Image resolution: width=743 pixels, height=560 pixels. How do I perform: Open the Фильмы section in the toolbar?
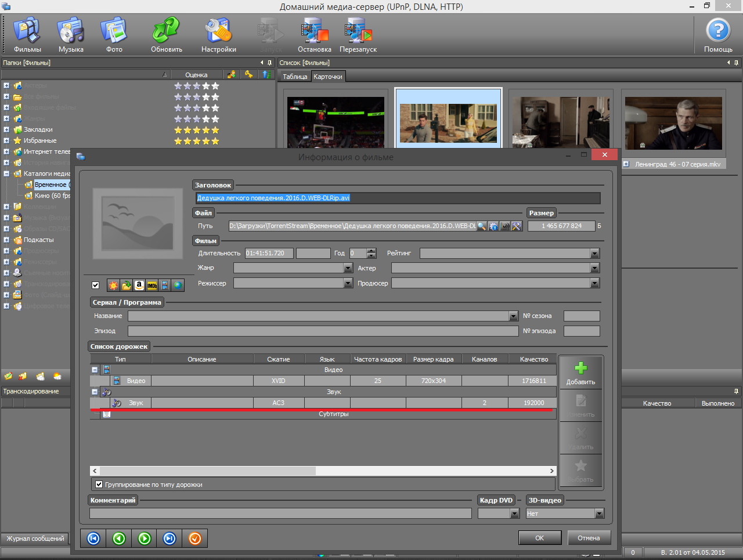(x=27, y=35)
